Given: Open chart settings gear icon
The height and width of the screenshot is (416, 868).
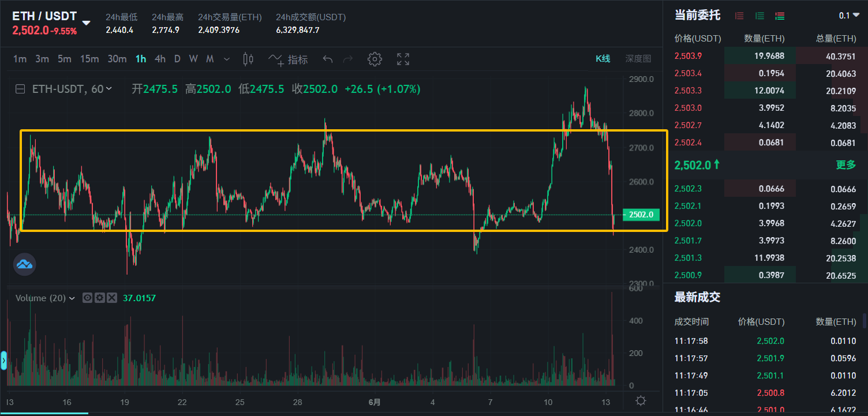Looking at the screenshot, I should [375, 59].
